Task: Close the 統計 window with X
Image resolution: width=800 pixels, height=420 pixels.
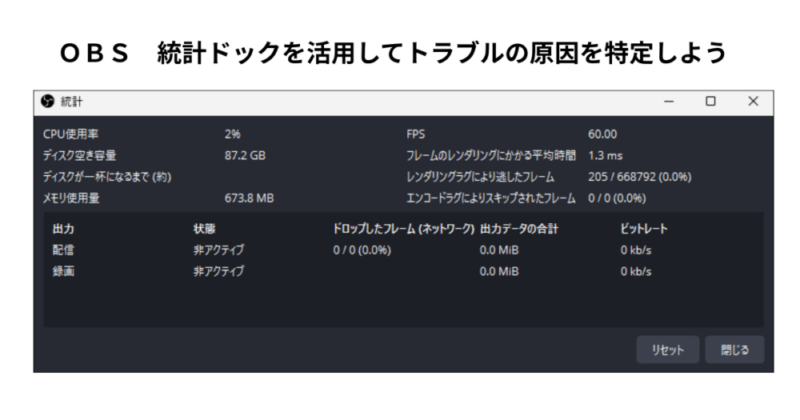Action: (x=753, y=102)
